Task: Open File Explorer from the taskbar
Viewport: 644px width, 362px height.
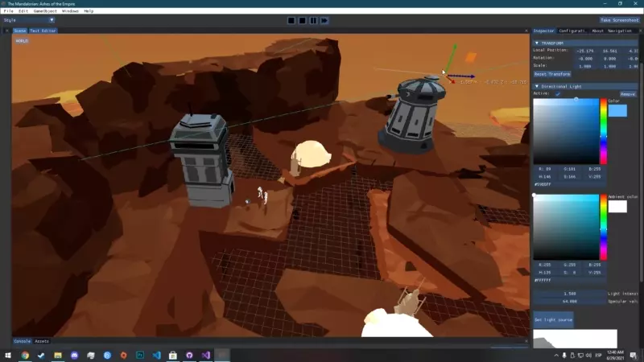Action: pyautogui.click(x=58, y=356)
